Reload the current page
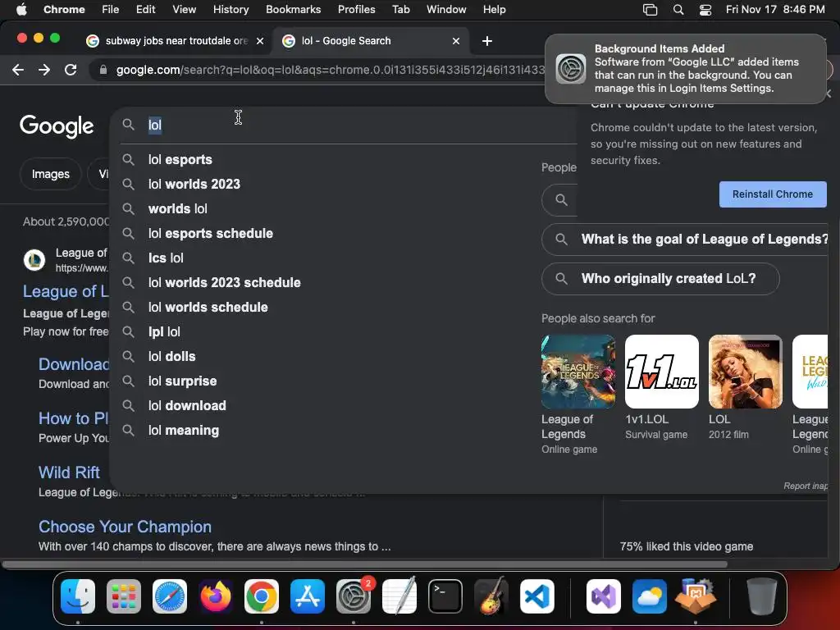840x630 pixels. click(x=71, y=70)
